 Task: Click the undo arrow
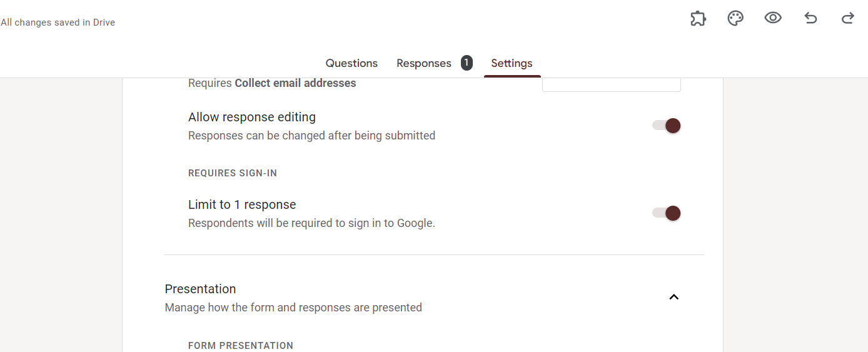coord(810,19)
